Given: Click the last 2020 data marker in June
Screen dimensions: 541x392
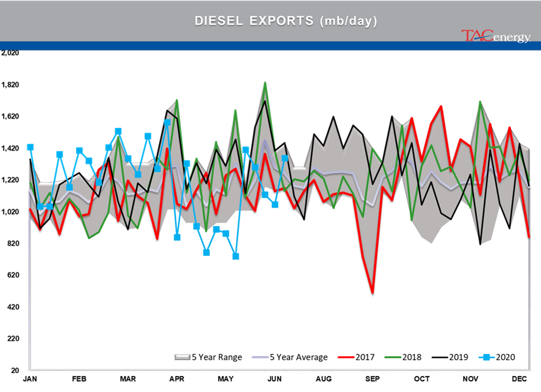Looking at the screenshot, I should point(285,158).
